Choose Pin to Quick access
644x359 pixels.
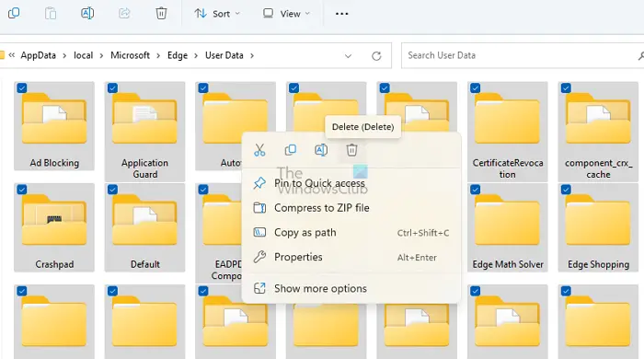click(351, 183)
